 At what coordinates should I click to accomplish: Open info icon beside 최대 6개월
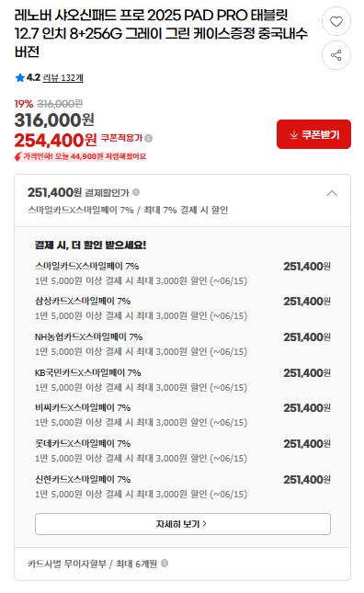point(165,564)
